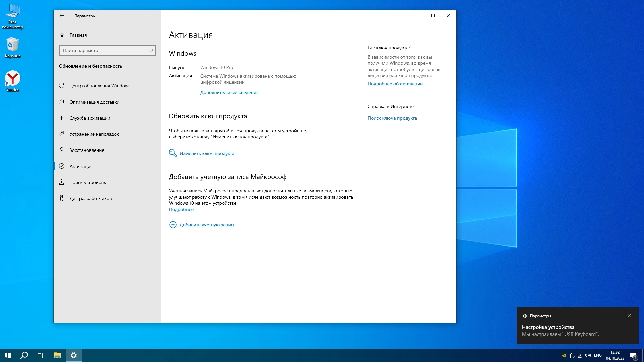Click the key icon for changing product key

173,153
